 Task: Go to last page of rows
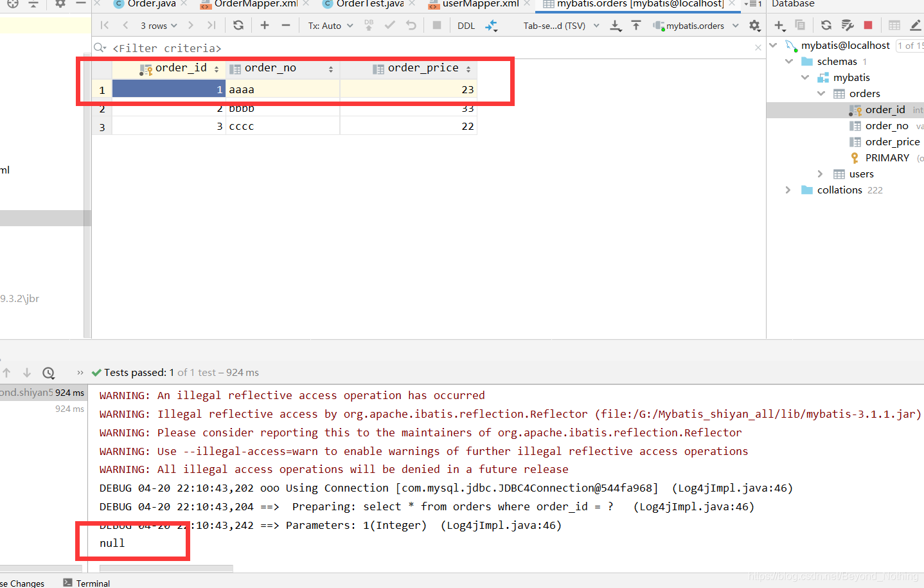(x=211, y=25)
